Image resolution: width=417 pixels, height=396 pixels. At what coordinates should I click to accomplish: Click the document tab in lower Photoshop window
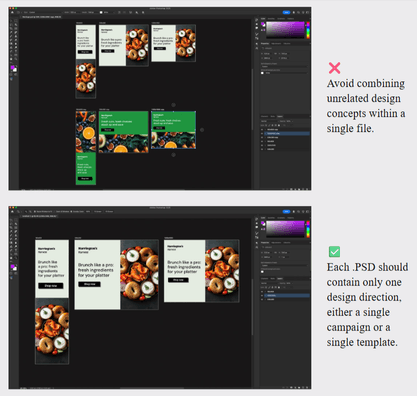39,216
